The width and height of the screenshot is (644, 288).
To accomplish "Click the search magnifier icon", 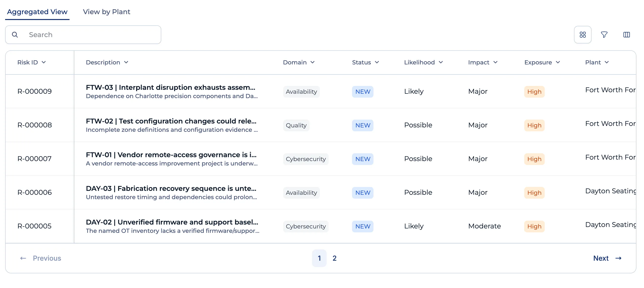I will click(15, 34).
